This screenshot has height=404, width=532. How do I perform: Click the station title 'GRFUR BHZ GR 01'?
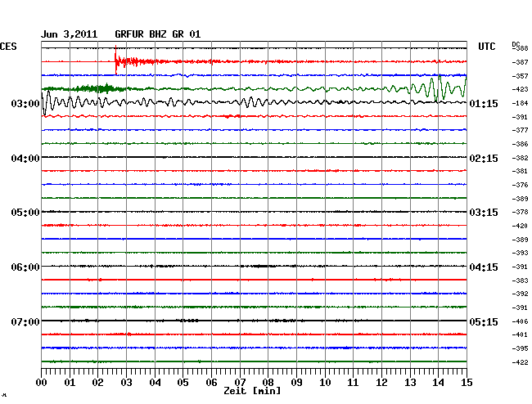pos(158,34)
